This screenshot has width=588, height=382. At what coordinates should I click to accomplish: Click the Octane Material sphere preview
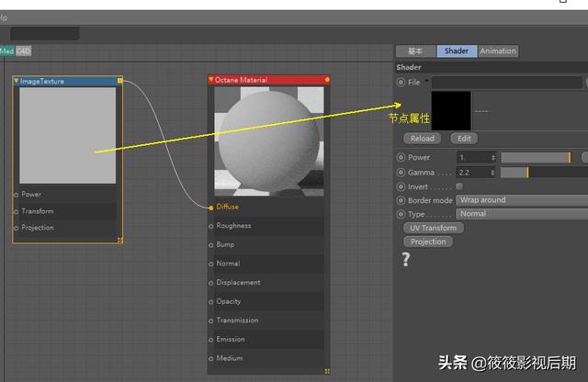pyautogui.click(x=269, y=140)
